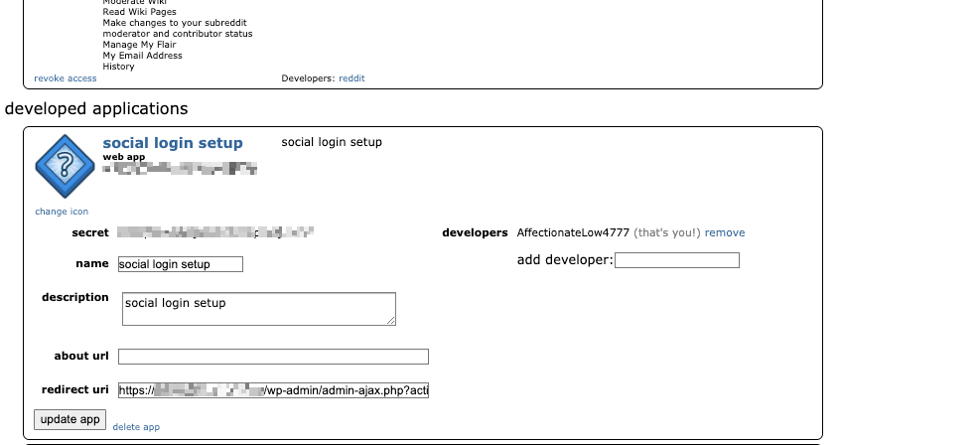Viewport: 980px width, 445px height.
Task: Click the 'delete app' link
Action: coord(136,427)
